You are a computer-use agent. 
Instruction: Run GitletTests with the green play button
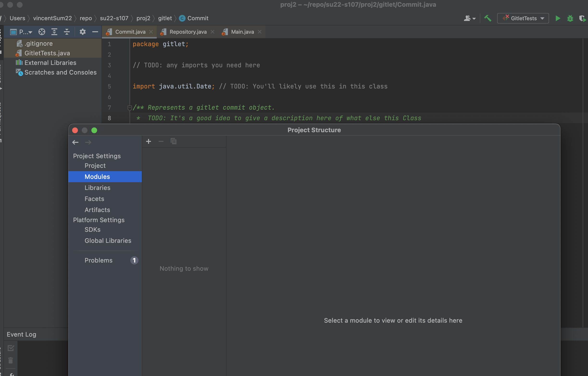[x=558, y=18]
